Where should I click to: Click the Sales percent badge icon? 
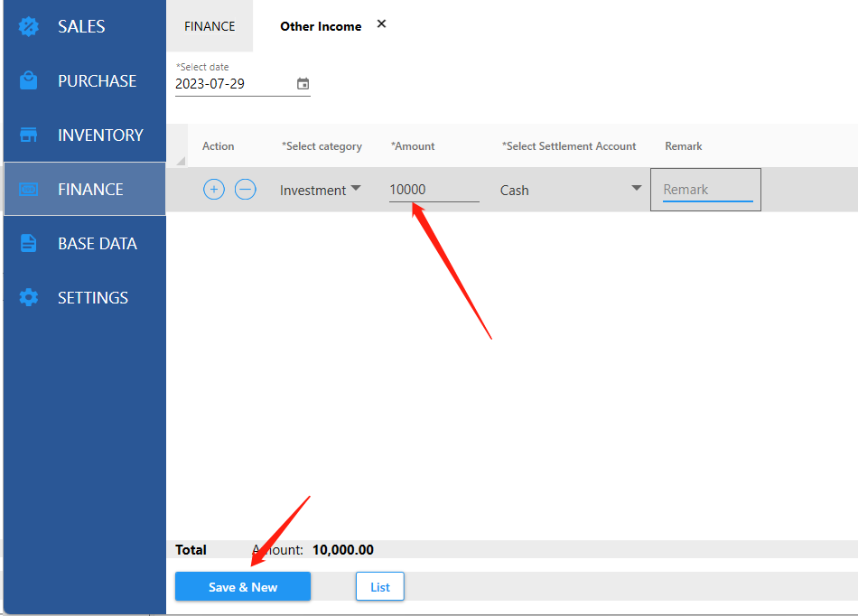pos(29,26)
